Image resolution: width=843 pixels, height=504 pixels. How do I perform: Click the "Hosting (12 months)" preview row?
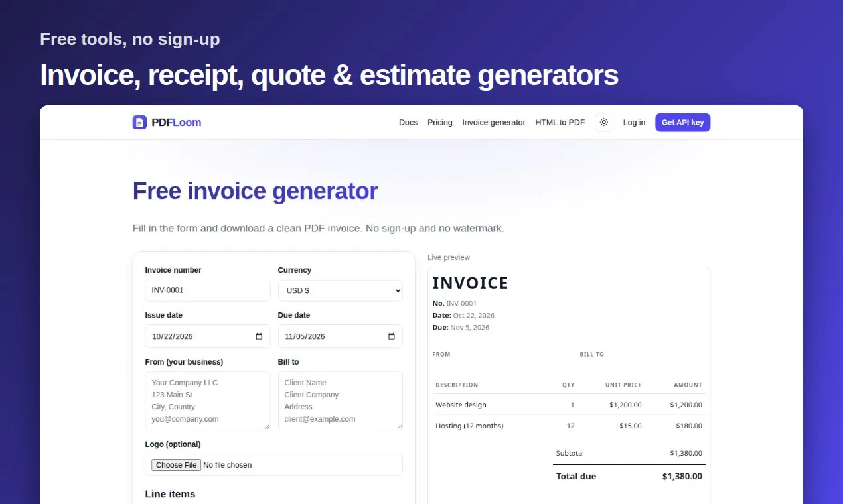tap(569, 426)
